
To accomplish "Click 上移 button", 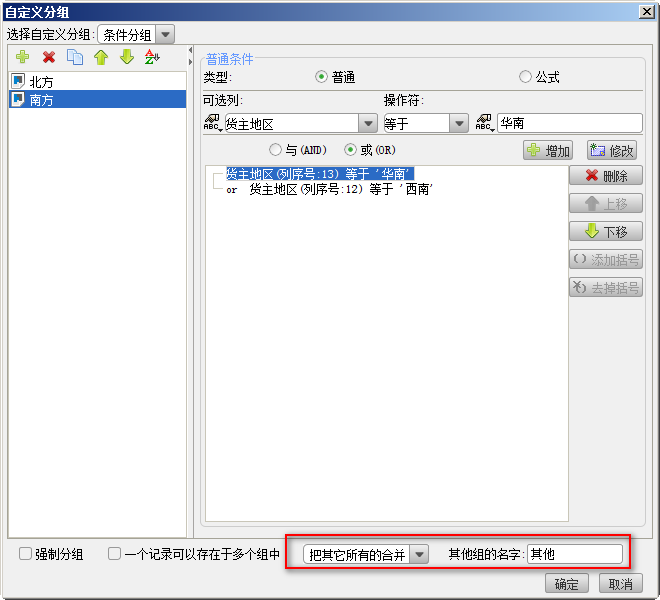I will click(x=606, y=204).
